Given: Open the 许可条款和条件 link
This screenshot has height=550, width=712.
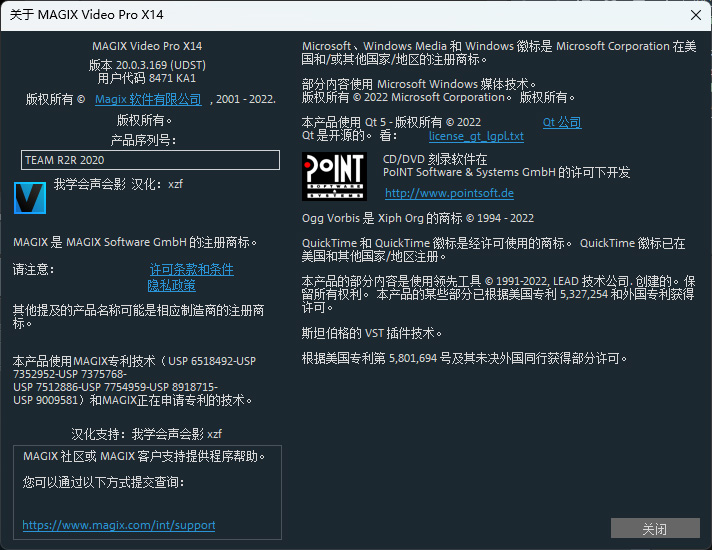Looking at the screenshot, I should 191,269.
